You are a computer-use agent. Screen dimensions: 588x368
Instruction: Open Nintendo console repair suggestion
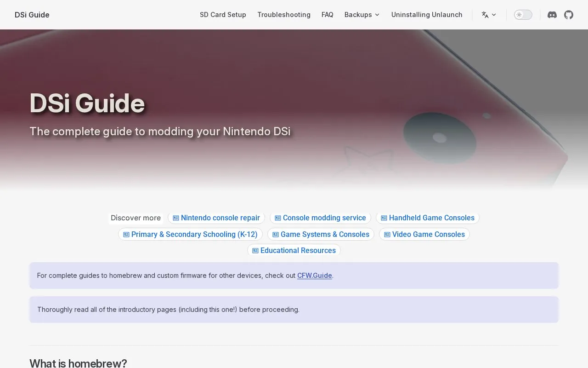click(x=216, y=218)
